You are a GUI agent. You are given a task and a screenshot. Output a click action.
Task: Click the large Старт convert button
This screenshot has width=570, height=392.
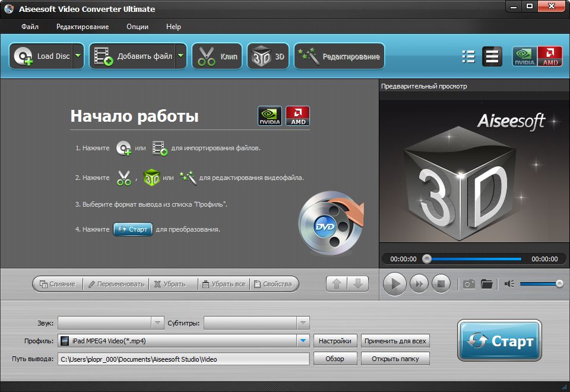[500, 341]
